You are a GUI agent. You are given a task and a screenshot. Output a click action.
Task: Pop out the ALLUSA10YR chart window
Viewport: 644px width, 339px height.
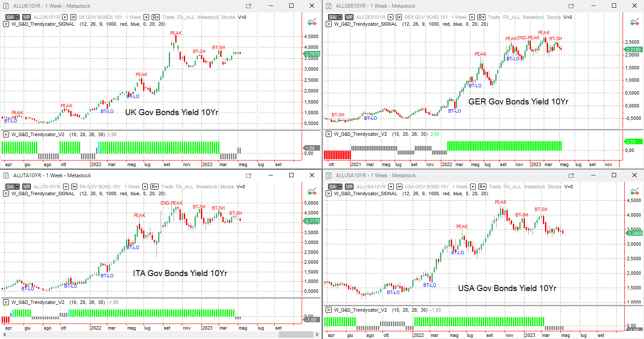coord(571,175)
